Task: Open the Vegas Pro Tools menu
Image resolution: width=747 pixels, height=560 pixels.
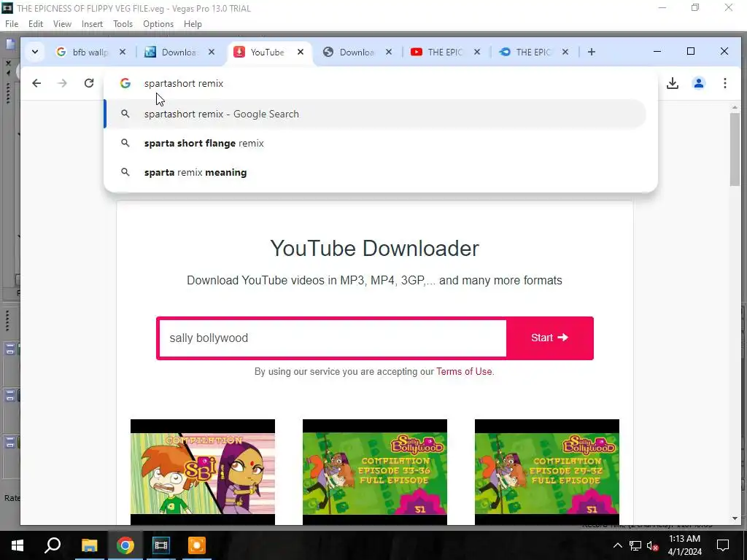Action: coord(123,24)
